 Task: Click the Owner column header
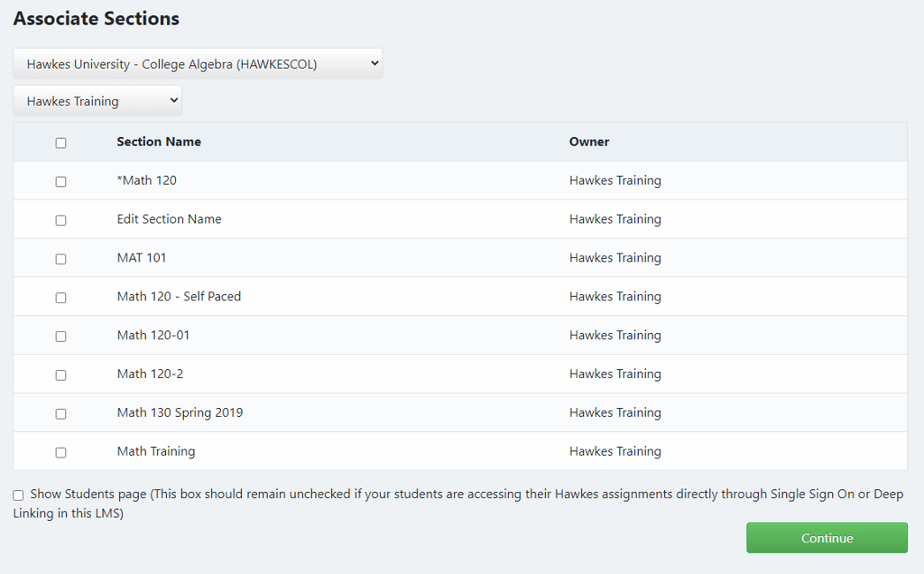588,142
